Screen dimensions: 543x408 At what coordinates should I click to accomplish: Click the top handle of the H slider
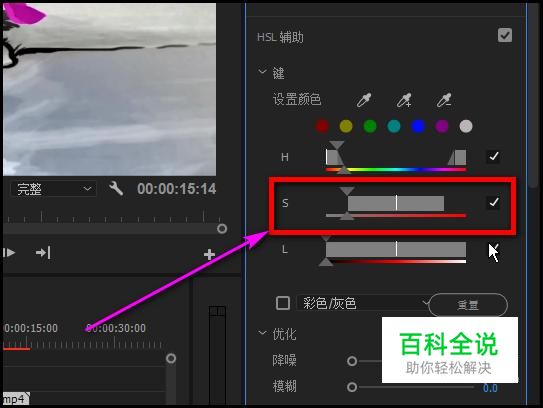pos(337,145)
